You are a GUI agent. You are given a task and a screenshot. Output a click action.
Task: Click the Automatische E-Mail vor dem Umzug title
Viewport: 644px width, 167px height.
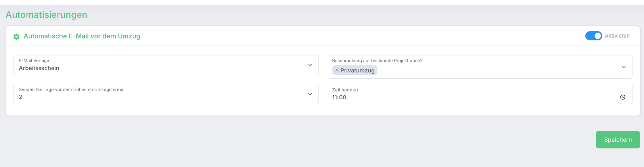[82, 36]
